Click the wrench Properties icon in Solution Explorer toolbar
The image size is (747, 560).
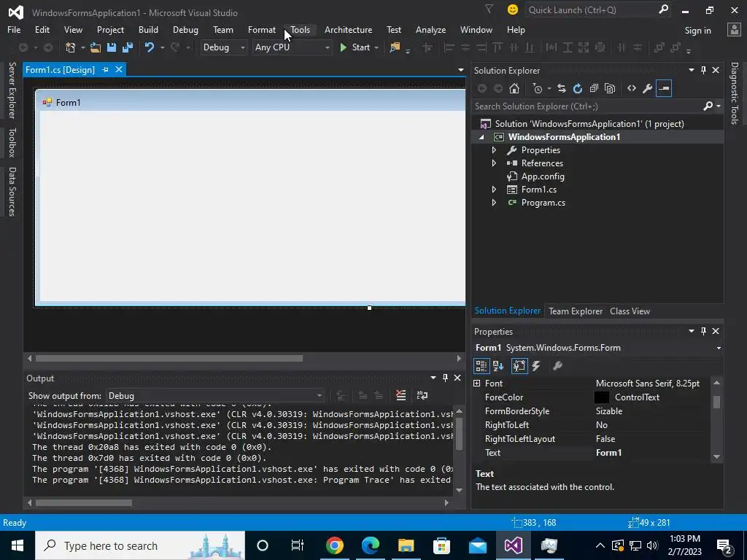[x=648, y=88]
